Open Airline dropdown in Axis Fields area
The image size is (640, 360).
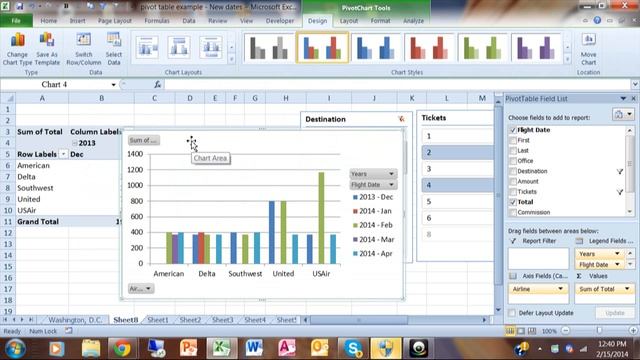(560, 289)
